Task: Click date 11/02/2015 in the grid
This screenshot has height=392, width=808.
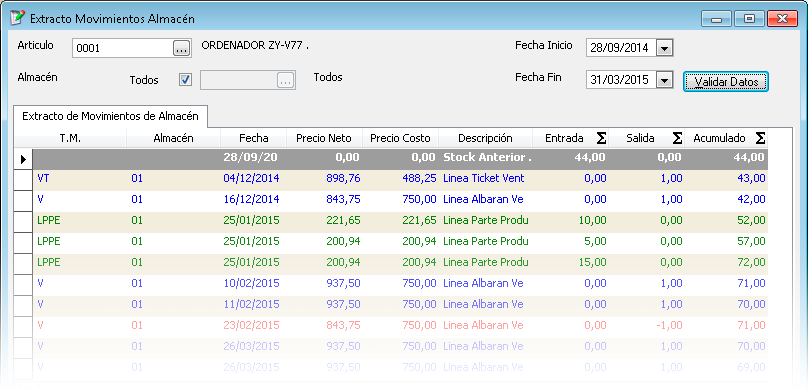Action: pyautogui.click(x=251, y=304)
